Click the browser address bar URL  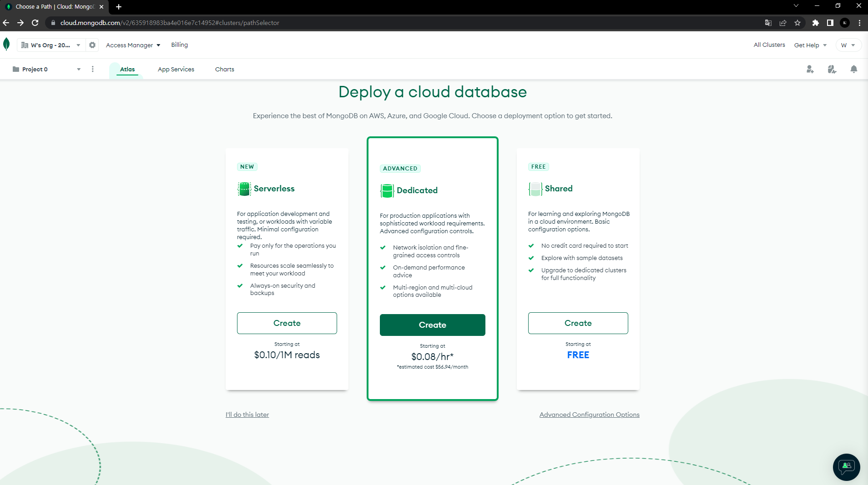click(x=170, y=23)
